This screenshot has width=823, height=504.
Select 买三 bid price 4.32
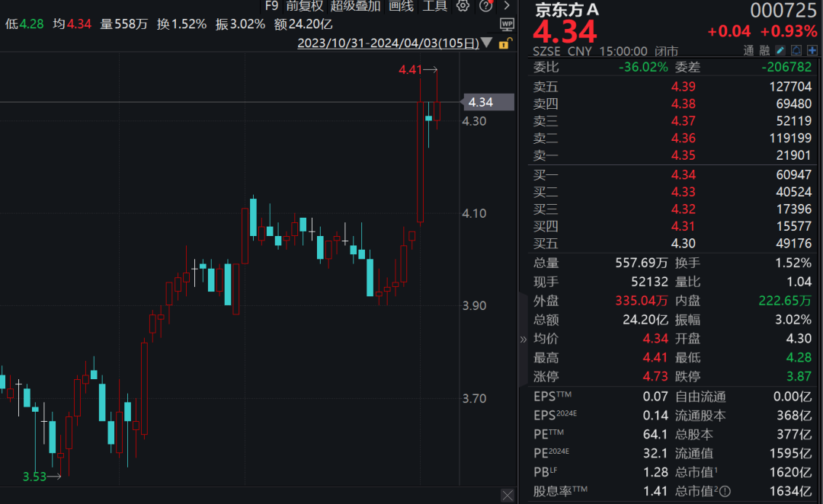point(683,209)
